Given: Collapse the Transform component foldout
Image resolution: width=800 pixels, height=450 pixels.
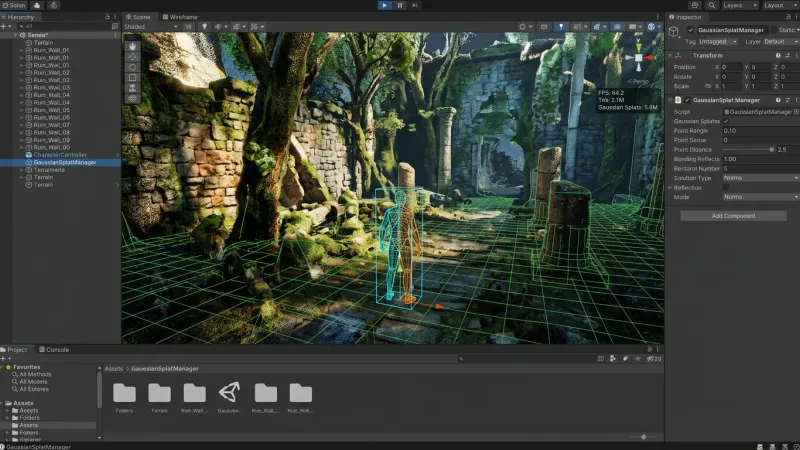Looking at the screenshot, I should coord(670,55).
